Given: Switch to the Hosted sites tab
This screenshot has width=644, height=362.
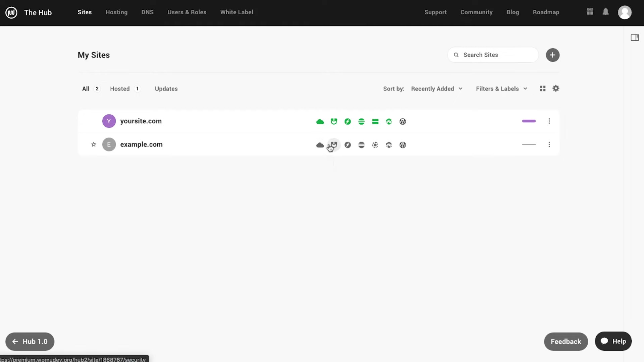Looking at the screenshot, I should (x=125, y=89).
